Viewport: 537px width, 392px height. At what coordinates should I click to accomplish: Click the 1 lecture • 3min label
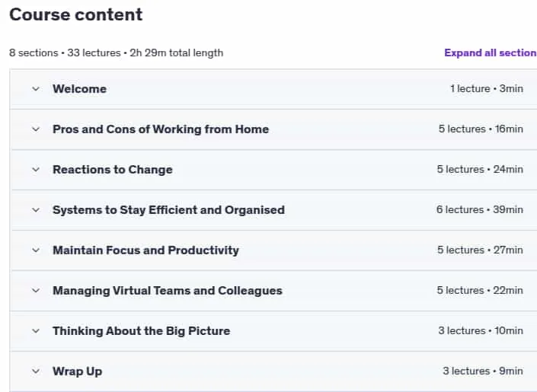[486, 88]
